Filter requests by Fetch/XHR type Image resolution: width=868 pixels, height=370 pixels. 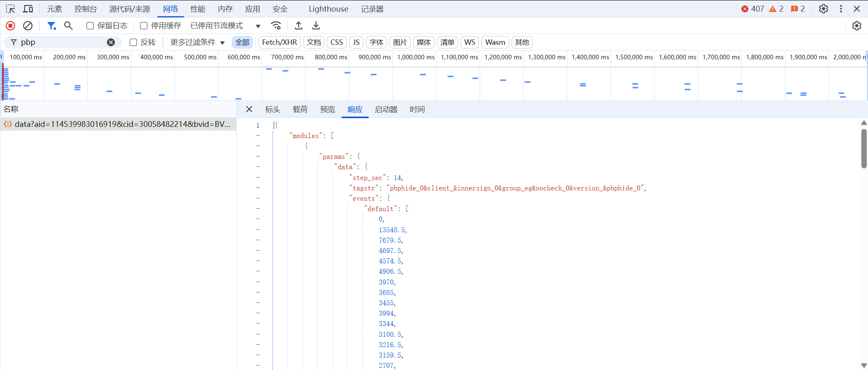[x=279, y=42]
